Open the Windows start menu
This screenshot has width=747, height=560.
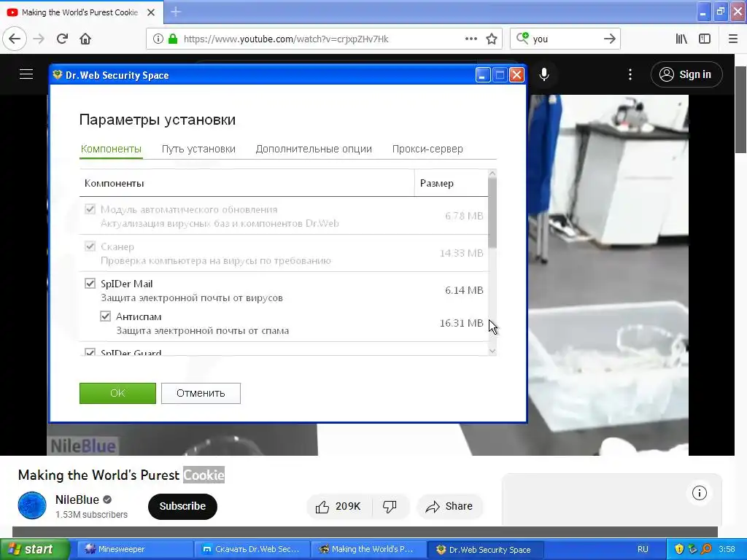34,549
